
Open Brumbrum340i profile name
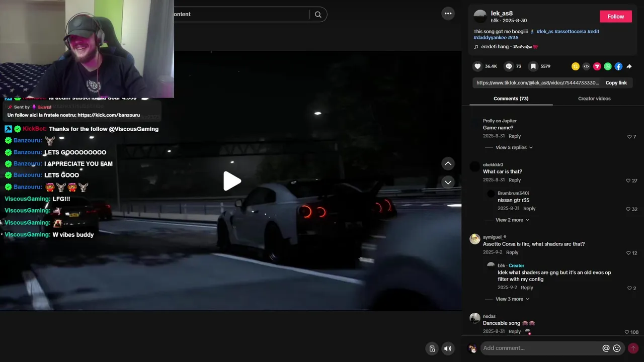(513, 193)
